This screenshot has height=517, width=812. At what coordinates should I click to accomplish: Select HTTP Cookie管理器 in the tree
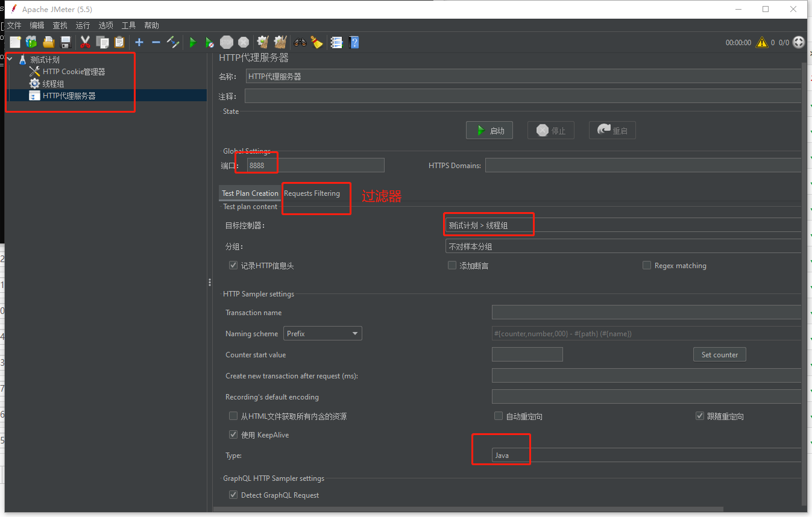pyautogui.click(x=74, y=72)
